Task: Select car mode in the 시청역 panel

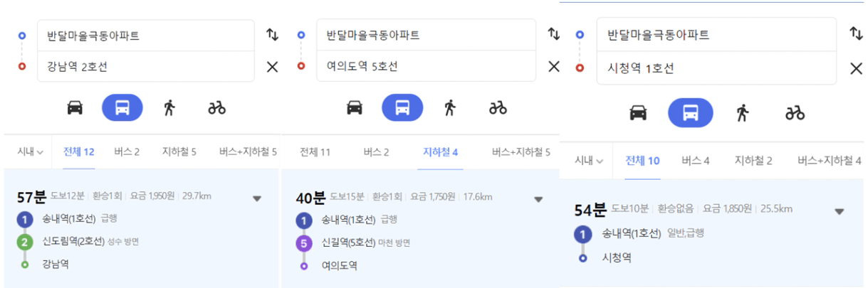Action: tap(638, 112)
